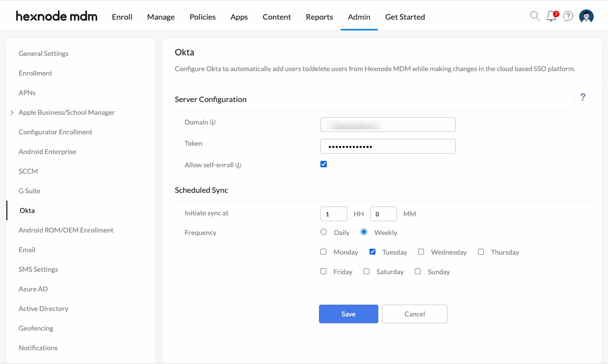
Task: Open the Admin tab
Action: pos(359,17)
